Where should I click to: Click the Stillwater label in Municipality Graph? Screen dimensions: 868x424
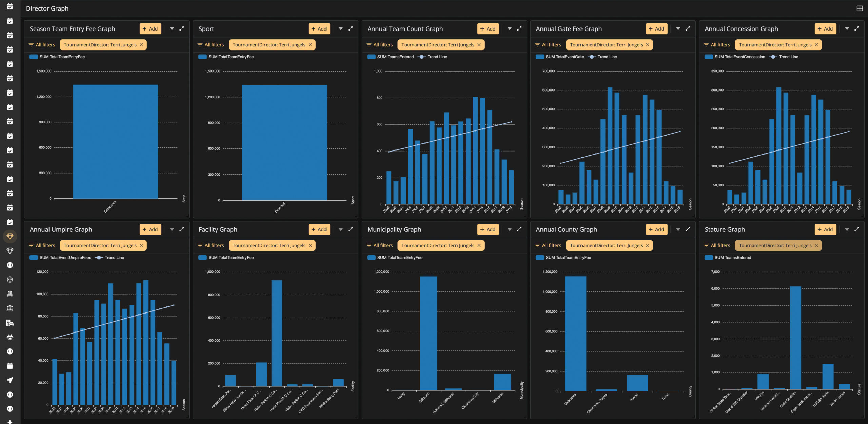(x=498, y=398)
